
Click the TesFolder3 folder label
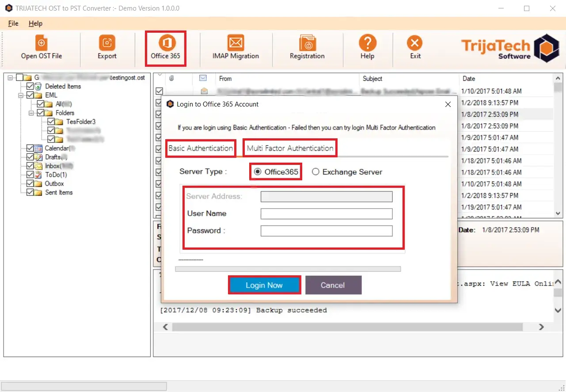click(81, 122)
